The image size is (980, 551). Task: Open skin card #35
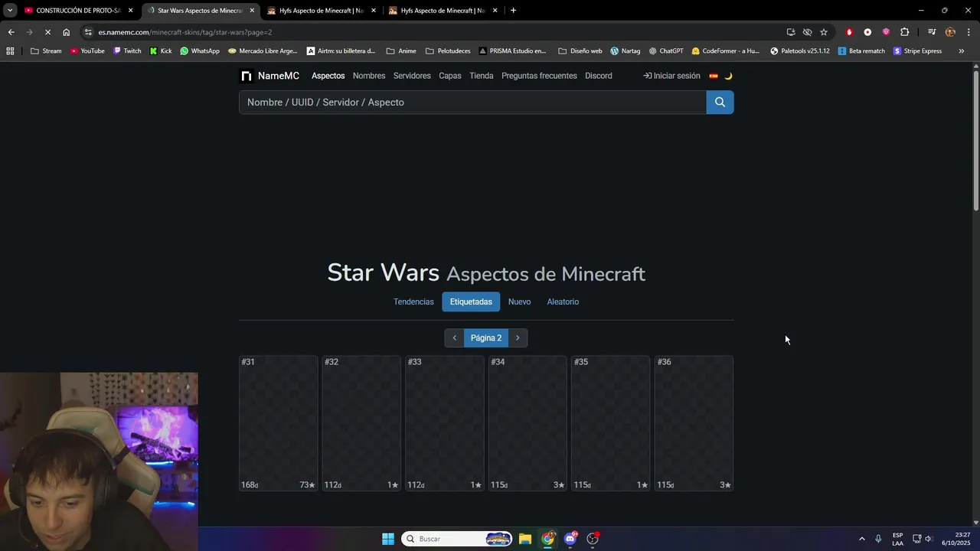coord(611,423)
